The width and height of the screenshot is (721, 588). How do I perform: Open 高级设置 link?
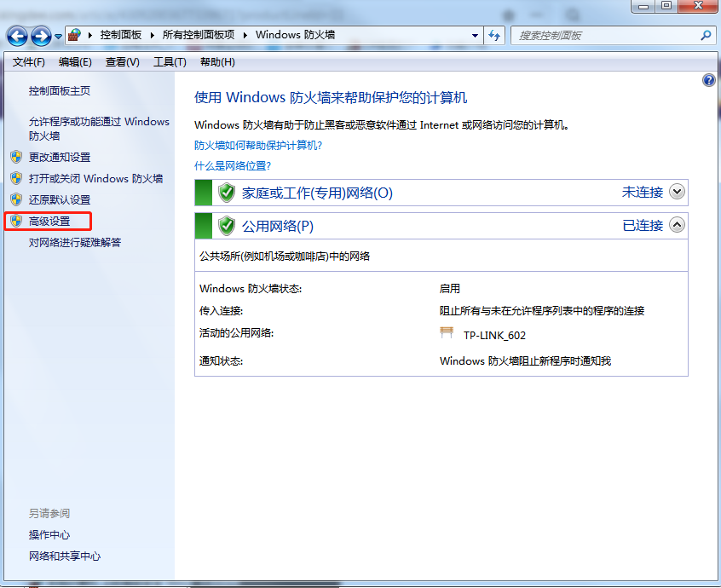[49, 221]
